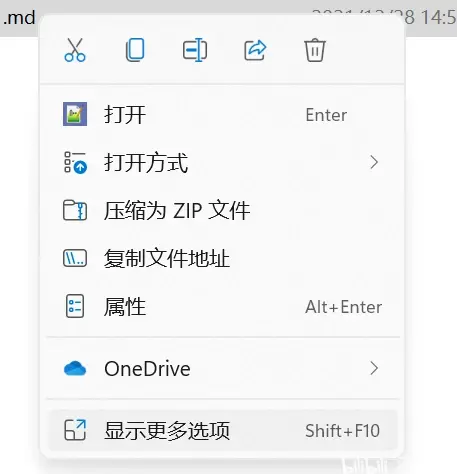The width and height of the screenshot is (457, 474).
Task: Click the properties list icon beside 属性
Action: 75,306
